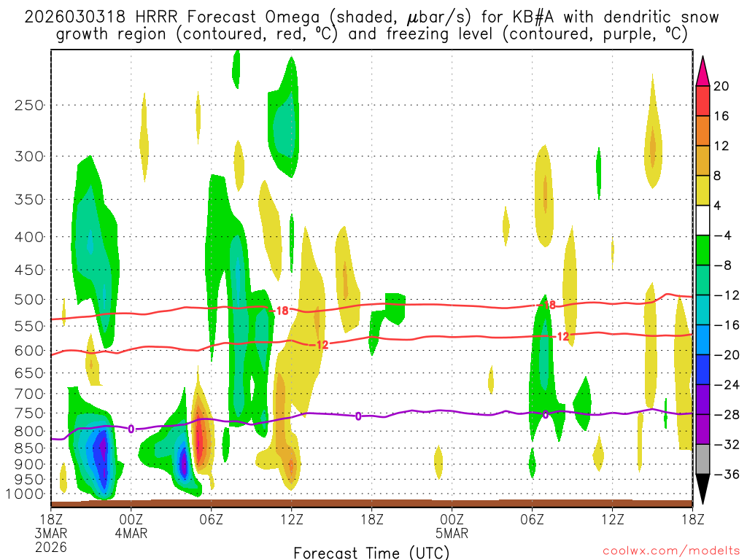This screenshot has height=560, width=747.
Task: Select the 550 pressure level label
Action: pos(29,326)
